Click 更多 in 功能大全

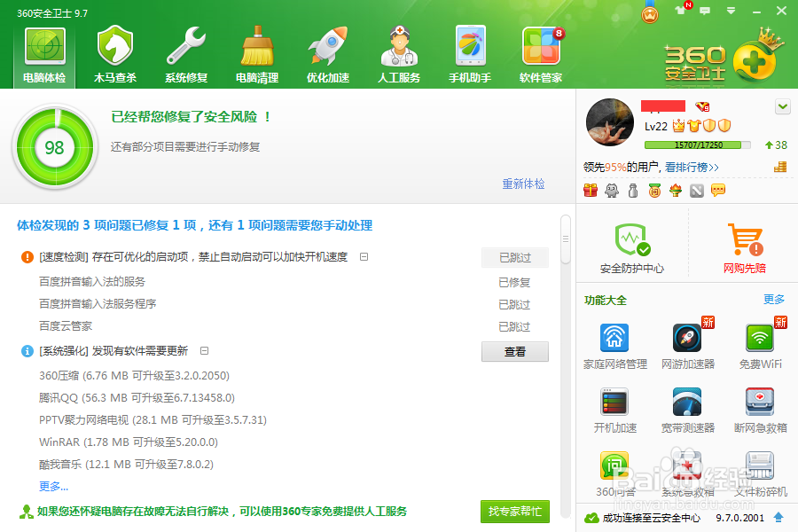(x=773, y=300)
